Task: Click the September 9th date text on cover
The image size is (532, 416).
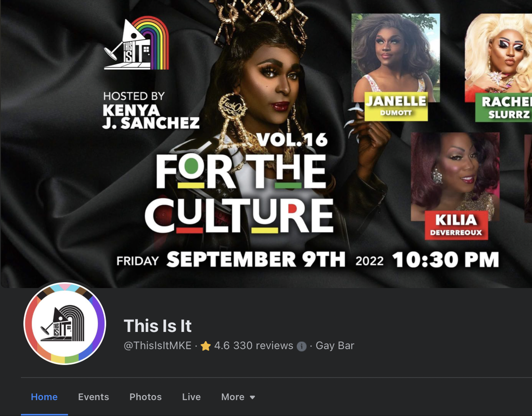Action: pos(256,259)
